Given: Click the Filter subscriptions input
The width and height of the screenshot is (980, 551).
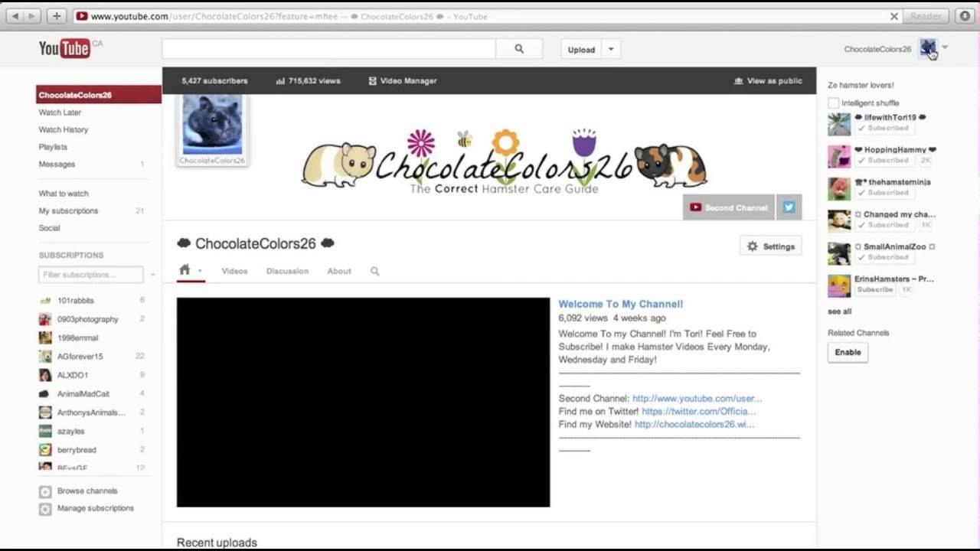Looking at the screenshot, I should (x=91, y=275).
